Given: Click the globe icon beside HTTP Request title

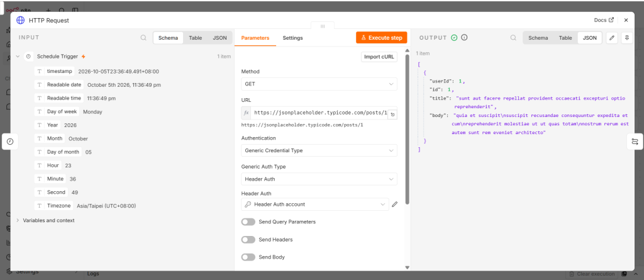Looking at the screenshot, I should pos(20,20).
